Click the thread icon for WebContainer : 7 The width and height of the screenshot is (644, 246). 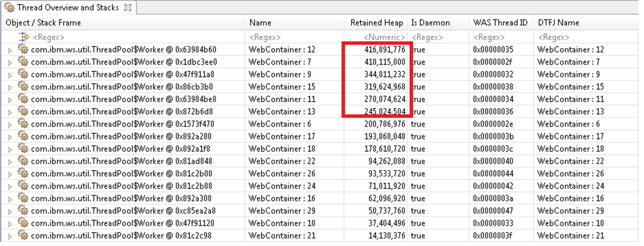pos(23,61)
